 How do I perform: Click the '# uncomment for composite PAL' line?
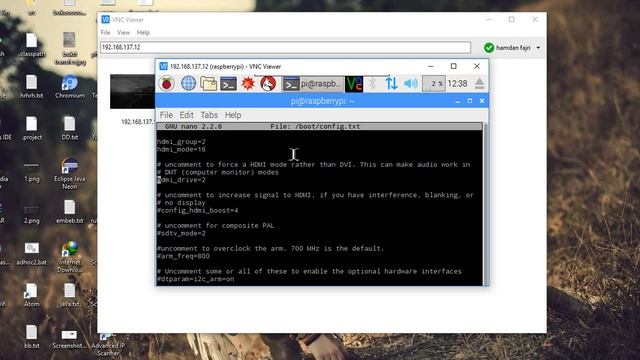216,226
